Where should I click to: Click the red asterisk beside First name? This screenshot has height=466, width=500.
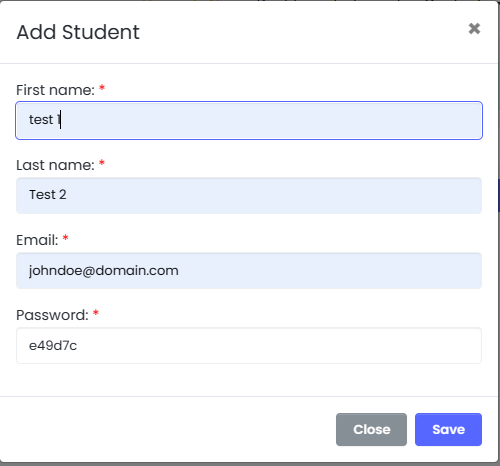(102, 88)
